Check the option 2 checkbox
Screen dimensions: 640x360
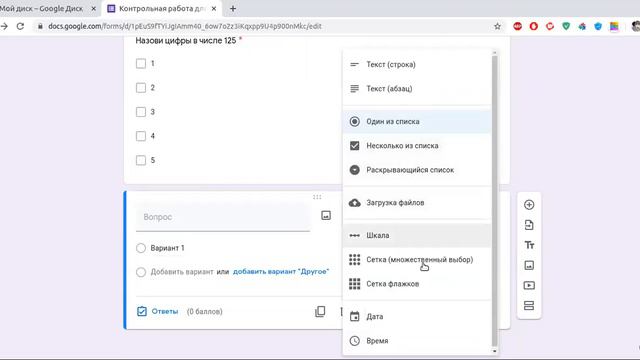pyautogui.click(x=141, y=88)
